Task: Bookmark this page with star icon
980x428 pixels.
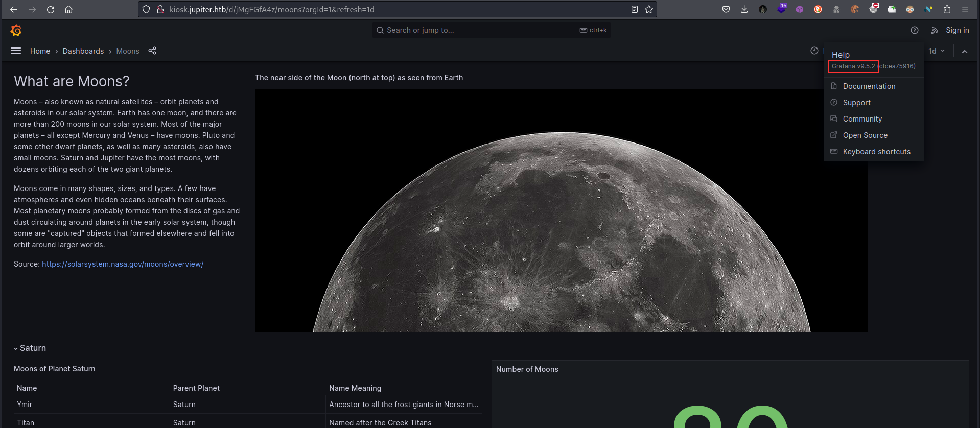Action: (649, 9)
